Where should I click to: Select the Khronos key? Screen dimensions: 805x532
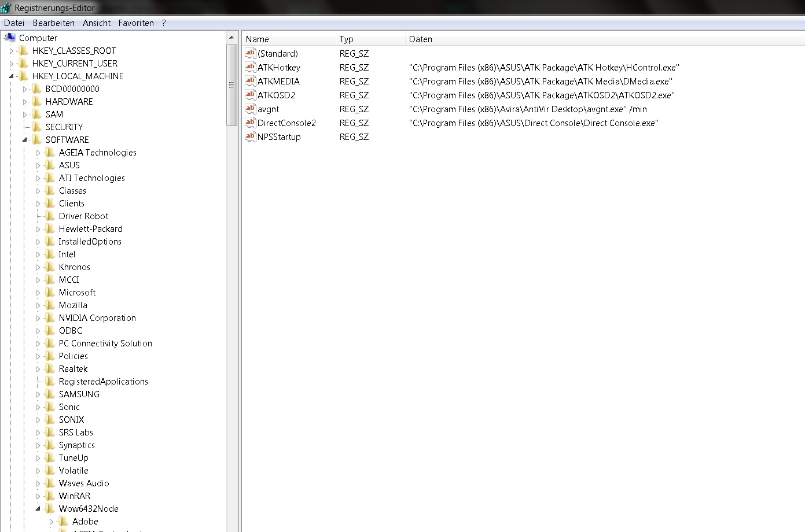74,267
